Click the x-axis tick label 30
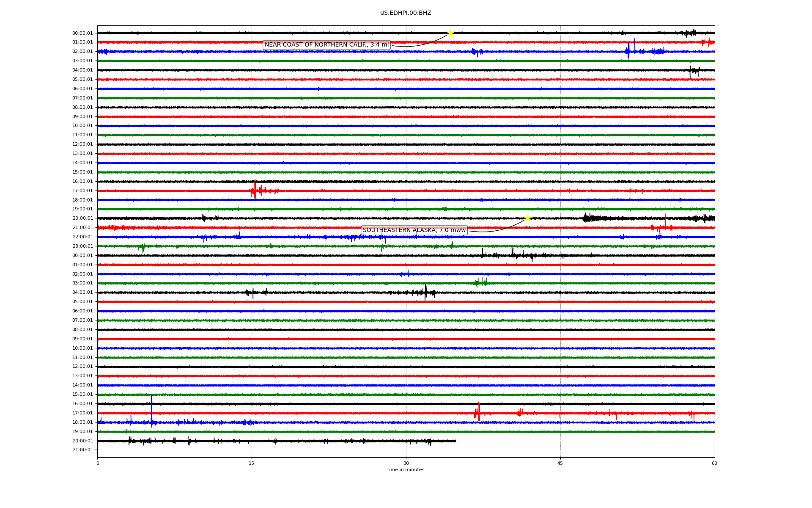This screenshot has width=812, height=508. coord(406,463)
